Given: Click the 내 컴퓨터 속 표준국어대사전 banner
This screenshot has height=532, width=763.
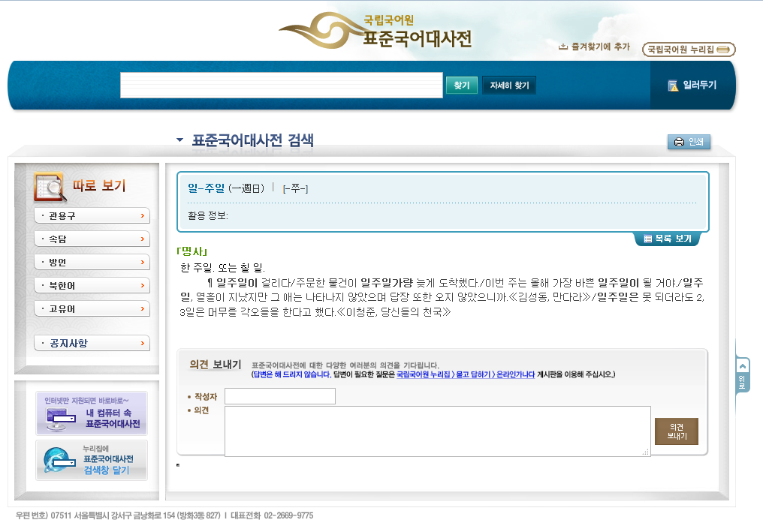Looking at the screenshot, I should coord(92,413).
